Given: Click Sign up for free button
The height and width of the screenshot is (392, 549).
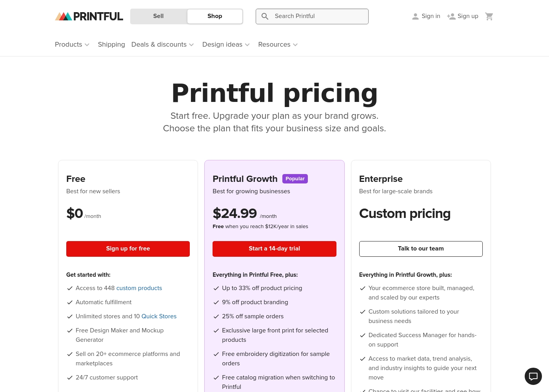Looking at the screenshot, I should tap(128, 249).
